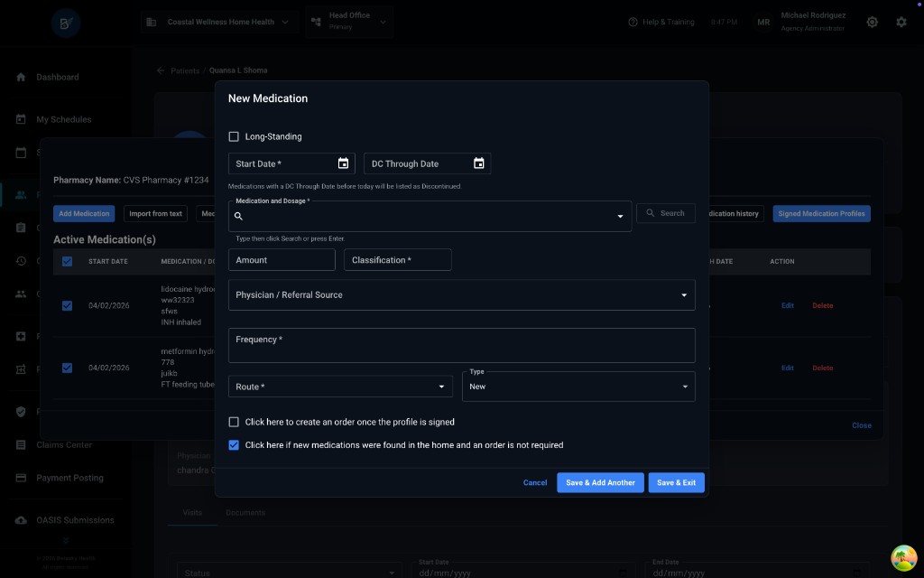Viewport: 924px width, 578px height.
Task: Click the MR user avatar
Action: tap(763, 22)
